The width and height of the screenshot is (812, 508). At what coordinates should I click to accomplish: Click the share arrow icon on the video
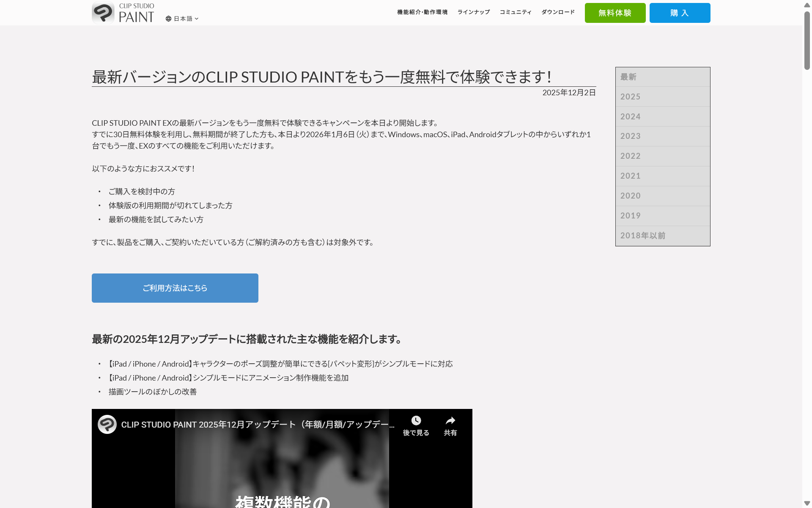tap(450, 420)
